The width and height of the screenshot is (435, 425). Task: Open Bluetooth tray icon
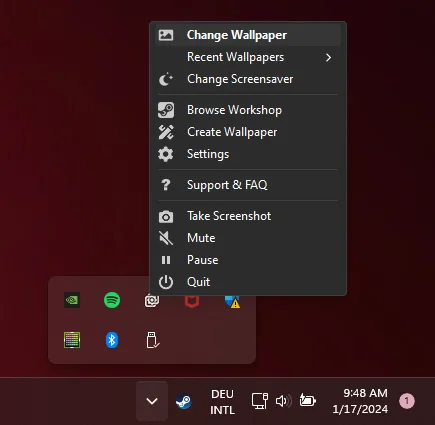click(112, 340)
